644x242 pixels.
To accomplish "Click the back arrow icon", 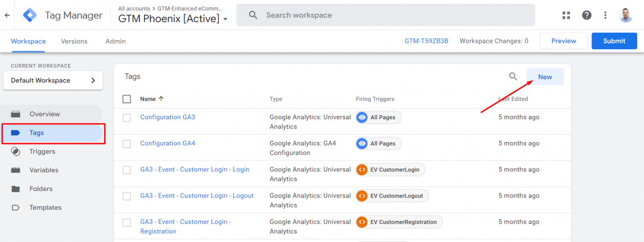I will pos(7,15).
